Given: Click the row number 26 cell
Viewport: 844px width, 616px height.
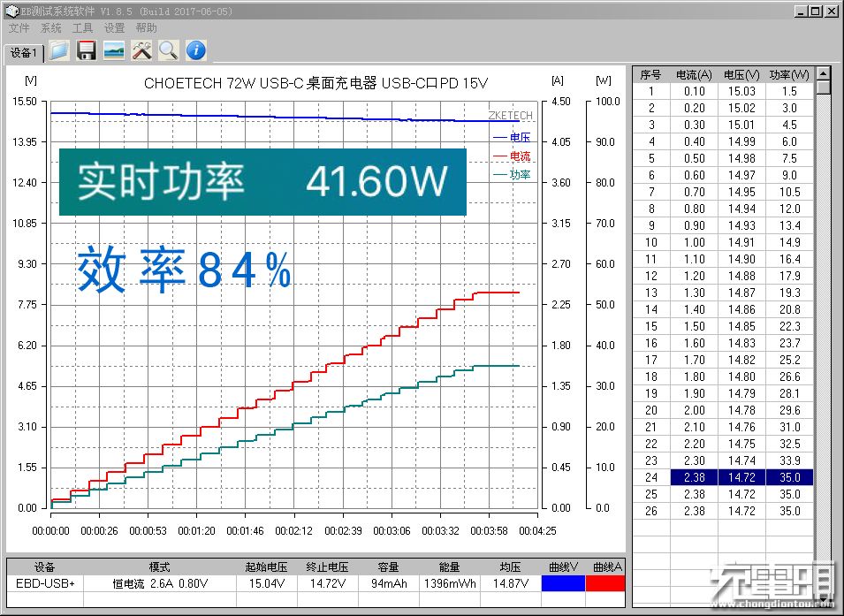Looking at the screenshot, I should click(650, 511).
